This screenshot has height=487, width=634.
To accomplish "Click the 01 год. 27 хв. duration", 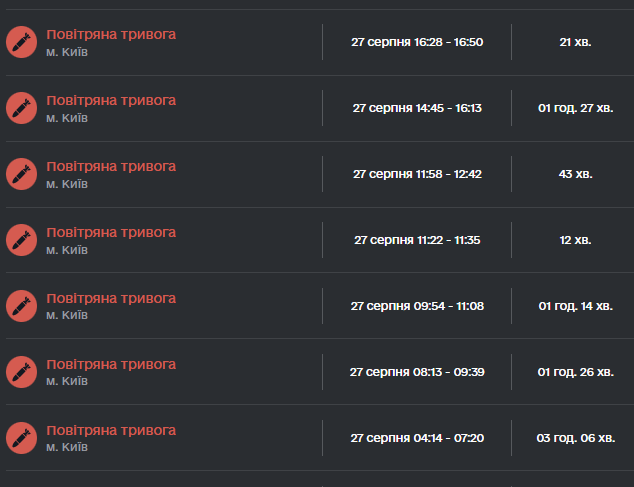I will pos(575,108).
